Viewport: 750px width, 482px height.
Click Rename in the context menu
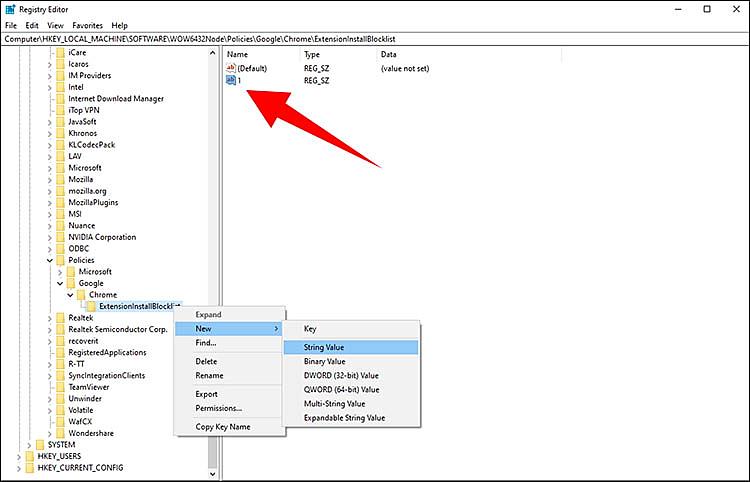(x=229, y=375)
